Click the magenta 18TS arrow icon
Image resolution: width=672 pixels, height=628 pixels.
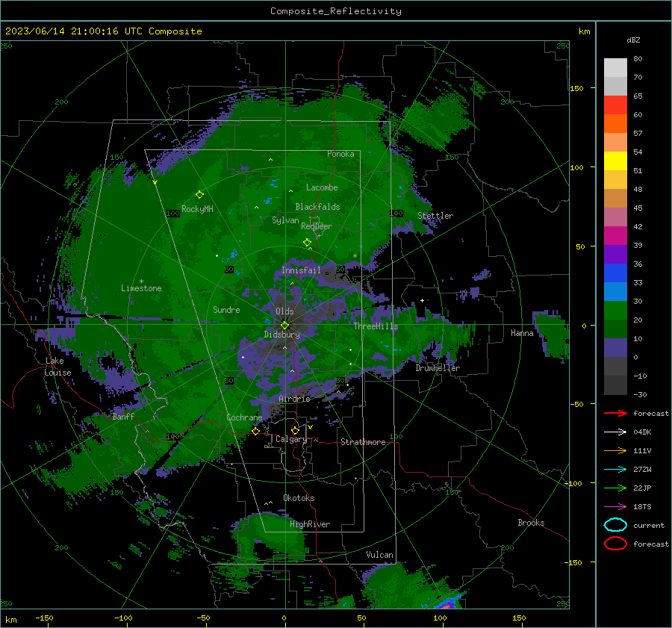615,507
